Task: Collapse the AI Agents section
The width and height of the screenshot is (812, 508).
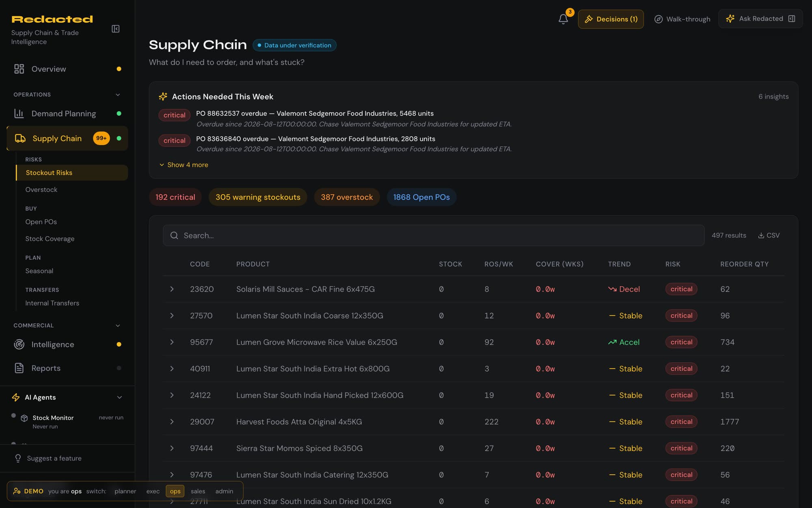Action: pos(119,397)
